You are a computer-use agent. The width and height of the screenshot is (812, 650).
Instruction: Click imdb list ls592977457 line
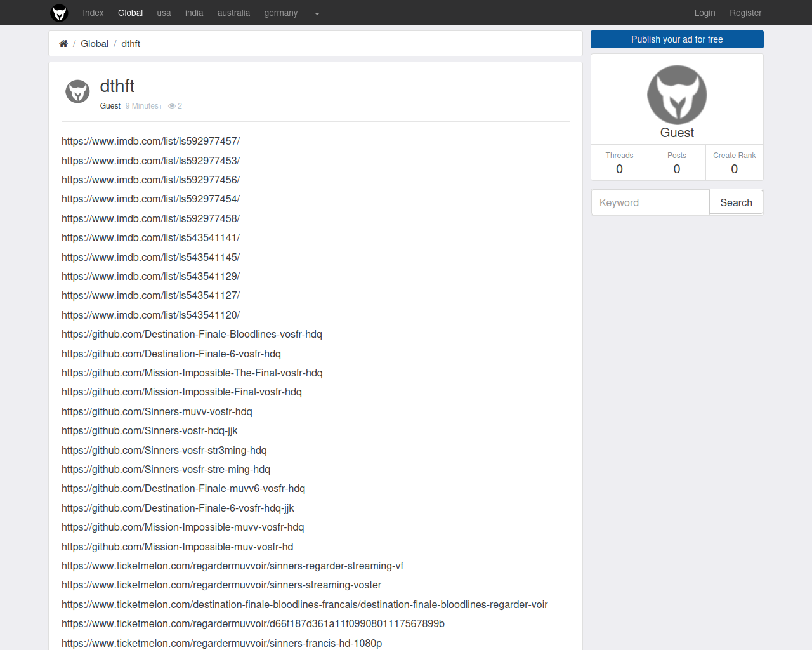[x=150, y=141]
